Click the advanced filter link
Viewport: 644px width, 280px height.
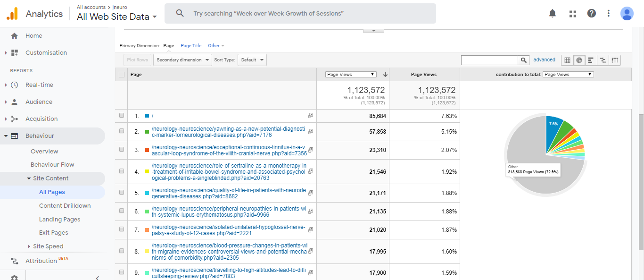[544, 60]
